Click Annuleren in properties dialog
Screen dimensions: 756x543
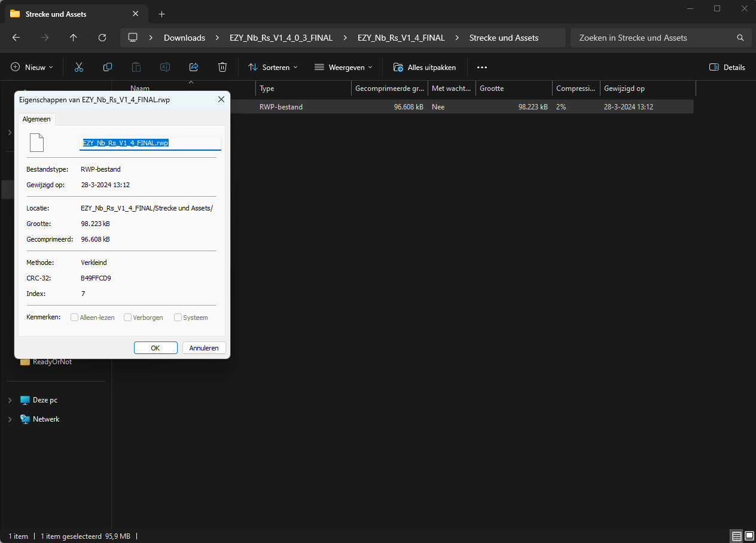tap(204, 348)
